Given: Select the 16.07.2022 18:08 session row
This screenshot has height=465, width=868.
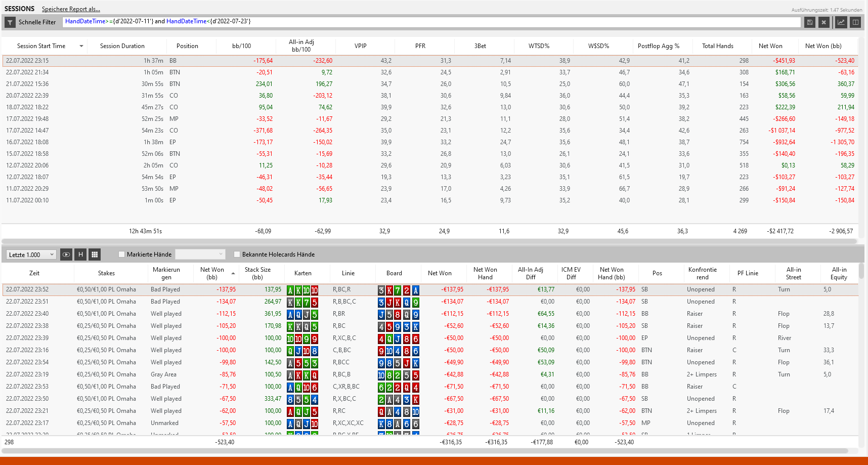Looking at the screenshot, I should [x=430, y=142].
